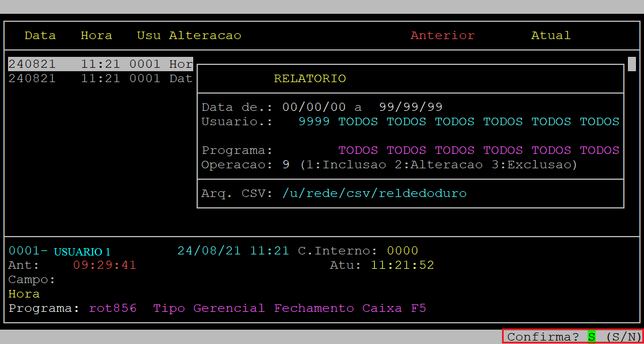Select the highlighted first log row

(101, 64)
